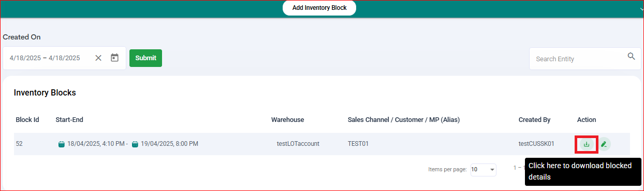Open the Items per page dropdown
The image size is (644, 191).
pos(483,170)
